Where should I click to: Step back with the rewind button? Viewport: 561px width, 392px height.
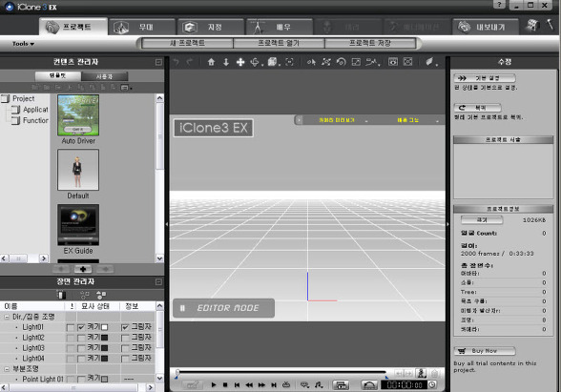(x=249, y=385)
